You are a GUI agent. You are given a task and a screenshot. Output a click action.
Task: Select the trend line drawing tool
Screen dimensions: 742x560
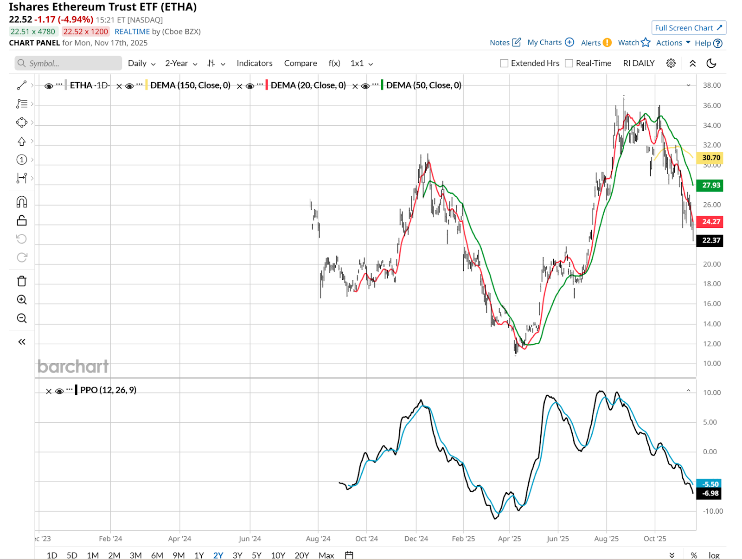(22, 85)
